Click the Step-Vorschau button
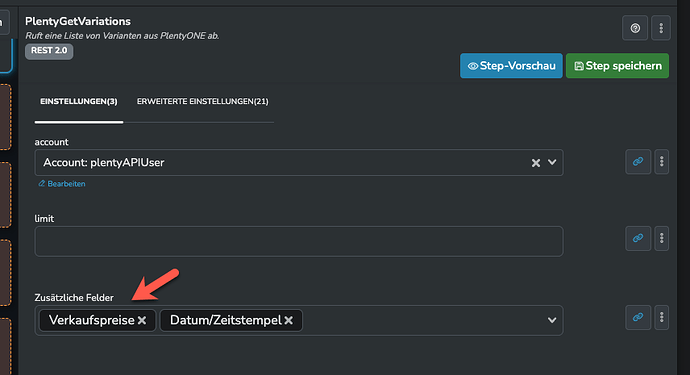 [x=511, y=66]
